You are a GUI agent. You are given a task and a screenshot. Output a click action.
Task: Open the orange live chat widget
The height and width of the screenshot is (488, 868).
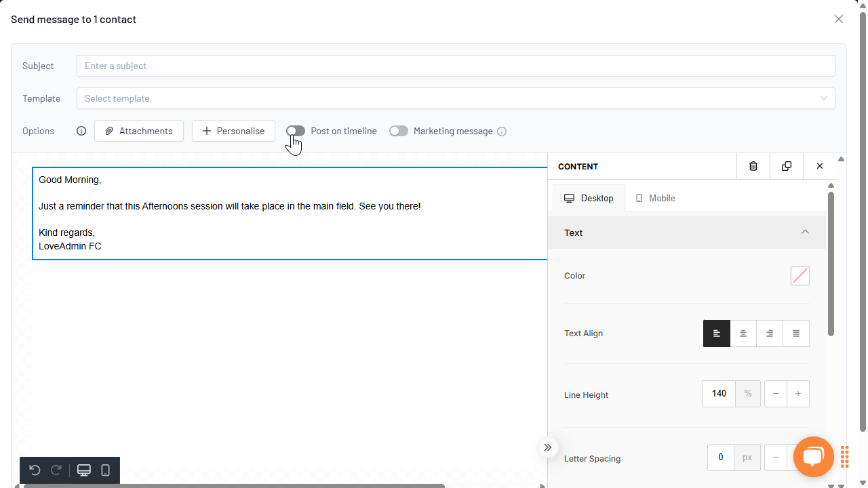coord(813,457)
